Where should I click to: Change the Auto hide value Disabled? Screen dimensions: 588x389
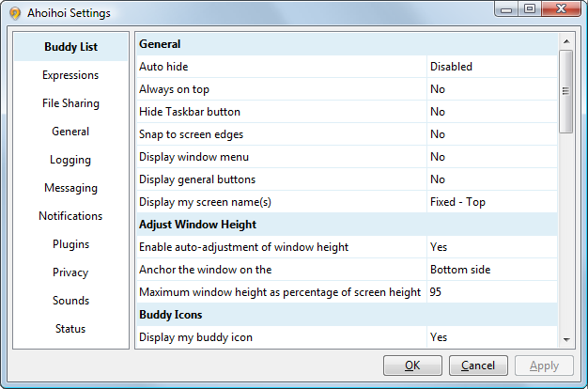click(492, 67)
